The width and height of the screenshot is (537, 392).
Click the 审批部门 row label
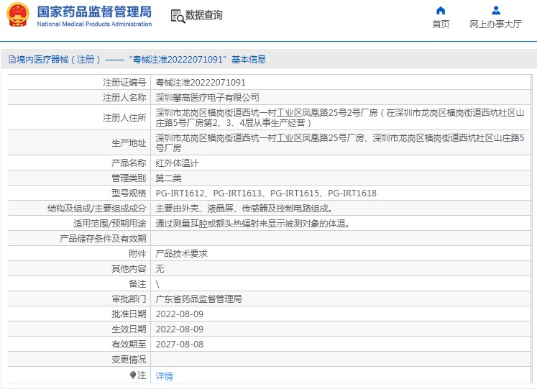pos(129,298)
